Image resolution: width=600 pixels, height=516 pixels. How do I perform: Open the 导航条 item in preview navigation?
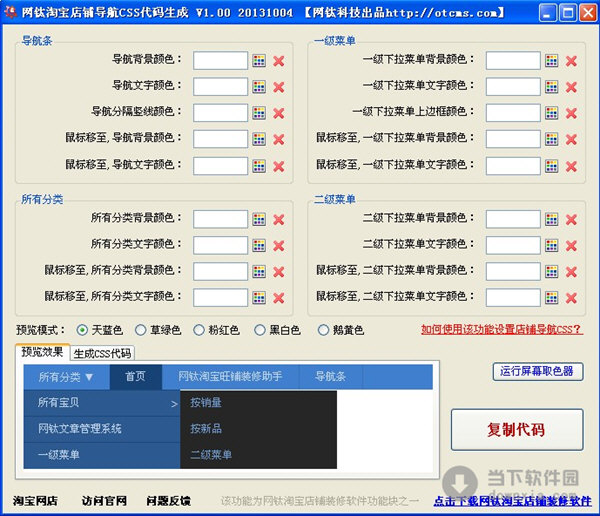pos(330,377)
